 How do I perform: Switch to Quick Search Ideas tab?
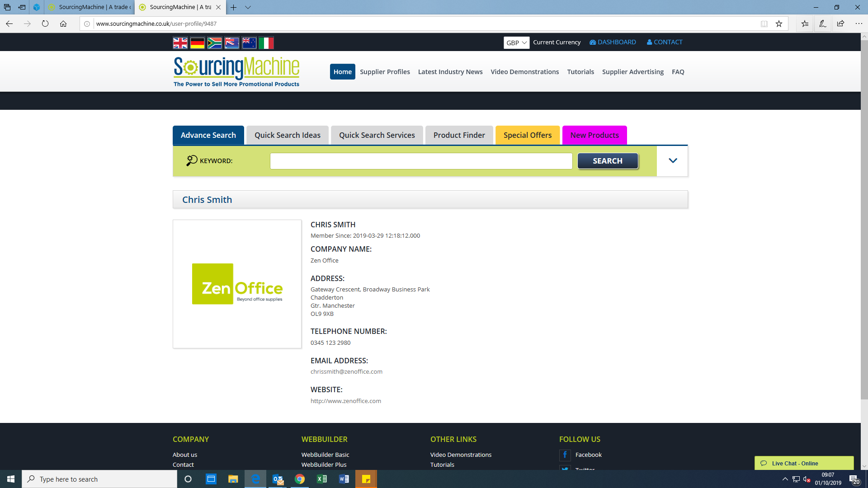click(x=287, y=135)
